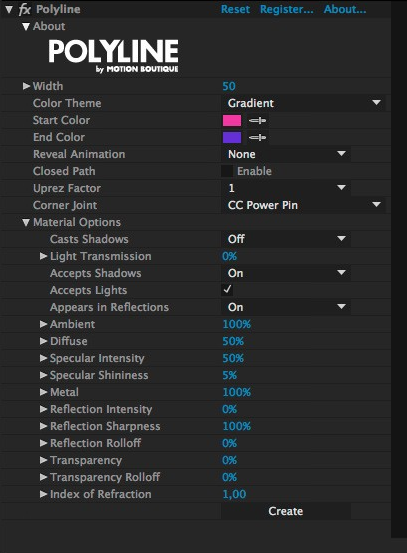This screenshot has height=553, width=407.
Task: Open the Register... link
Action: (287, 9)
